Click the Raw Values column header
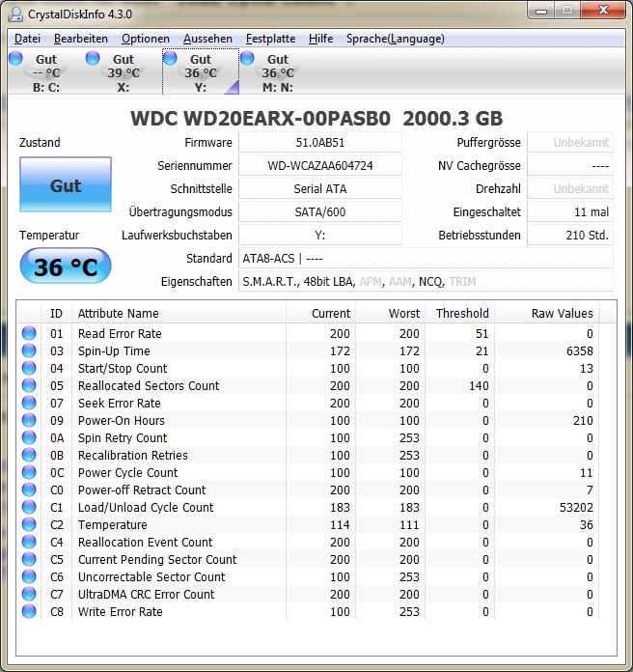The image size is (633, 672). click(x=547, y=313)
